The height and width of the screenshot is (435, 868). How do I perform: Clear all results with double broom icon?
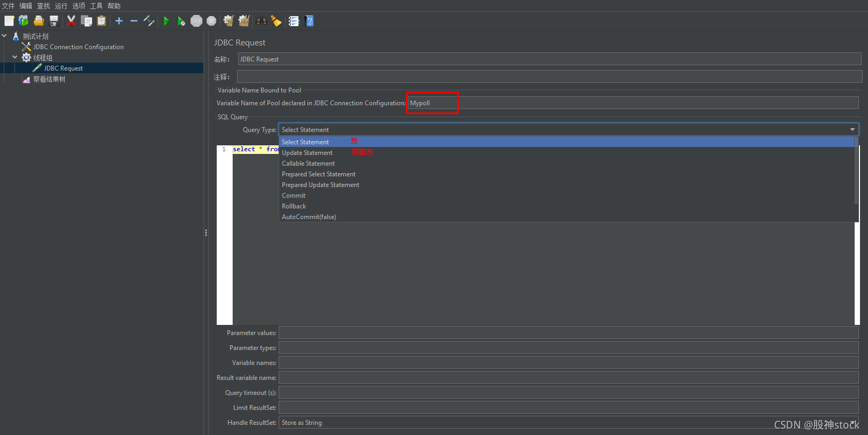point(244,21)
